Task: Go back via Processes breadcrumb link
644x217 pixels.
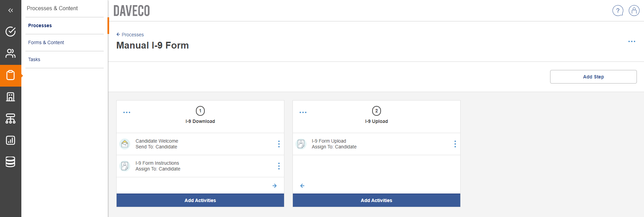Action: 130,35
